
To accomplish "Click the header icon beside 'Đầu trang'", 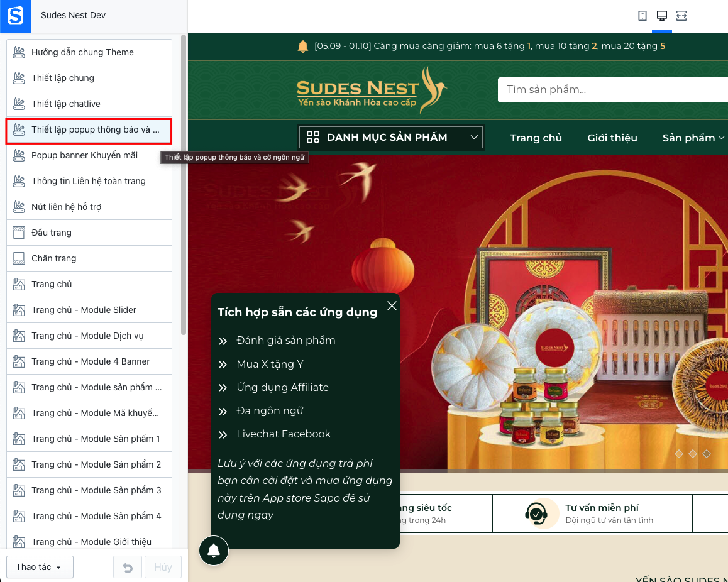I will (x=19, y=233).
